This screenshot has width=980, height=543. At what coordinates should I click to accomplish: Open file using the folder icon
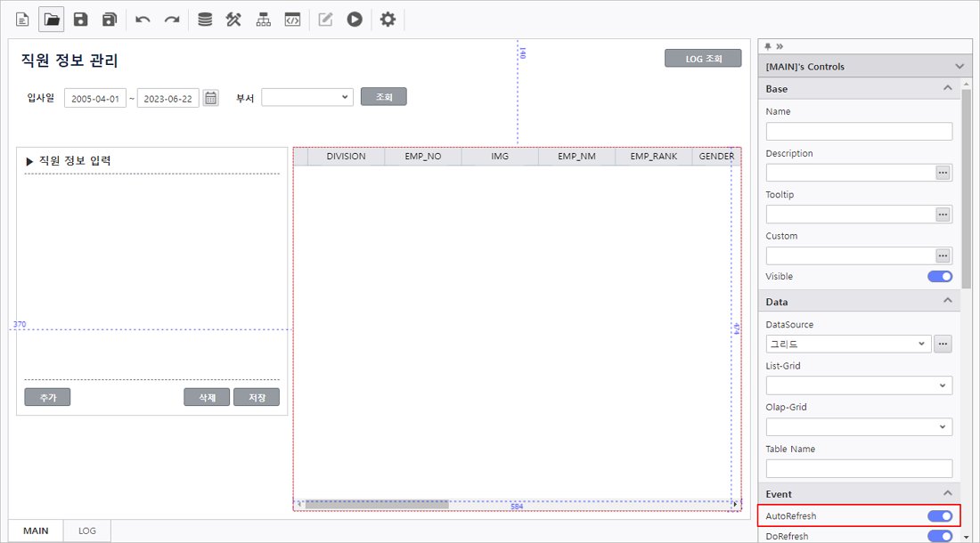52,20
